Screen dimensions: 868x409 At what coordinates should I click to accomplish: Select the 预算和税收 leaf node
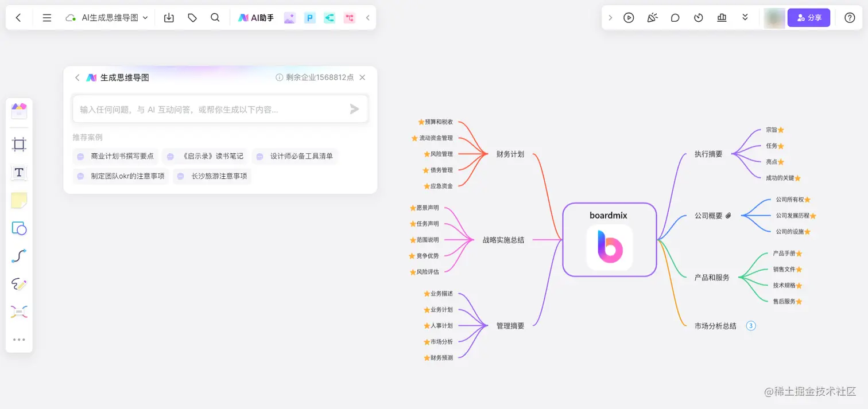[436, 122]
